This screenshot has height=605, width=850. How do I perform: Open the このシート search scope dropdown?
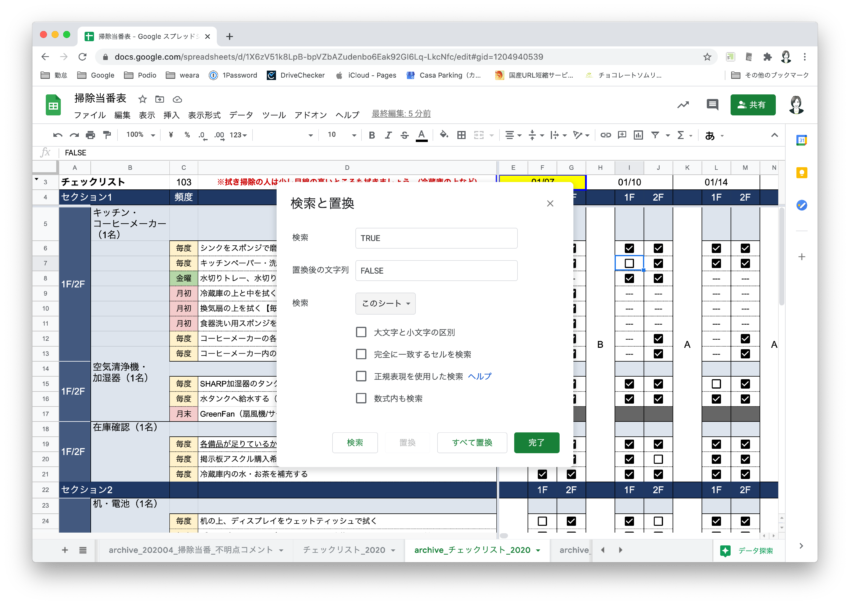click(x=385, y=303)
